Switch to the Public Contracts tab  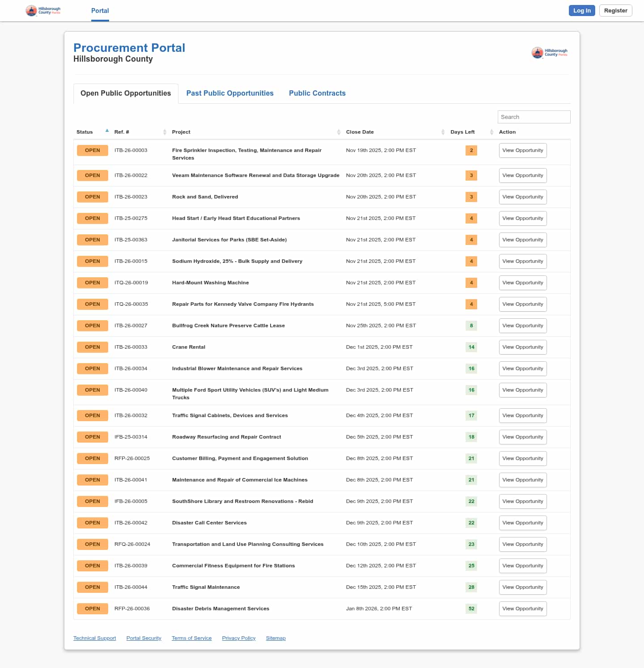(x=317, y=93)
